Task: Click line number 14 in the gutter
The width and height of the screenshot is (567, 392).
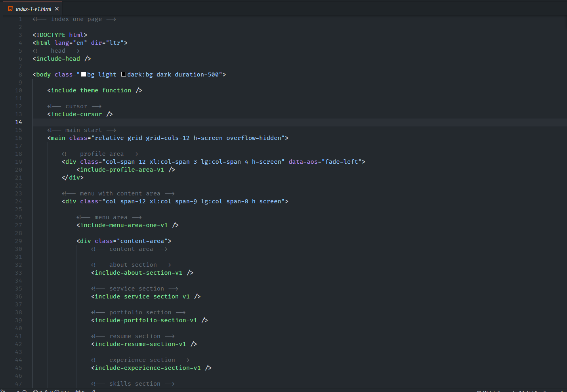Action: [x=19, y=122]
